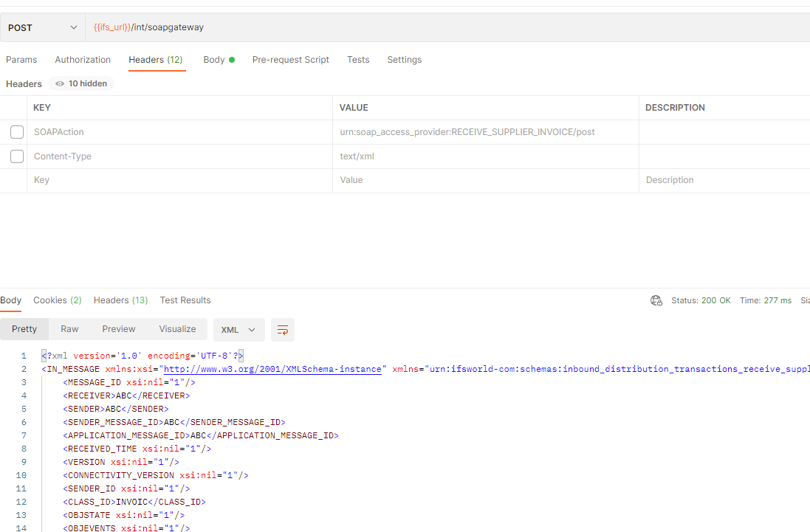Select the Visualize view mode
This screenshot has height=532, width=810.
click(x=177, y=329)
